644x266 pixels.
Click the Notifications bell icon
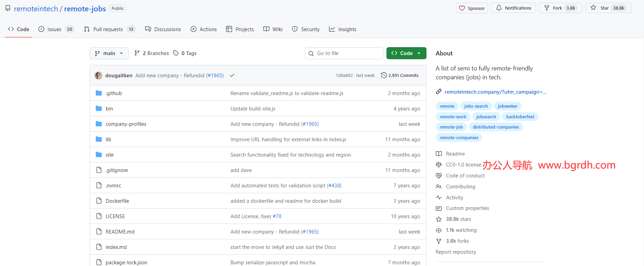coord(499,8)
